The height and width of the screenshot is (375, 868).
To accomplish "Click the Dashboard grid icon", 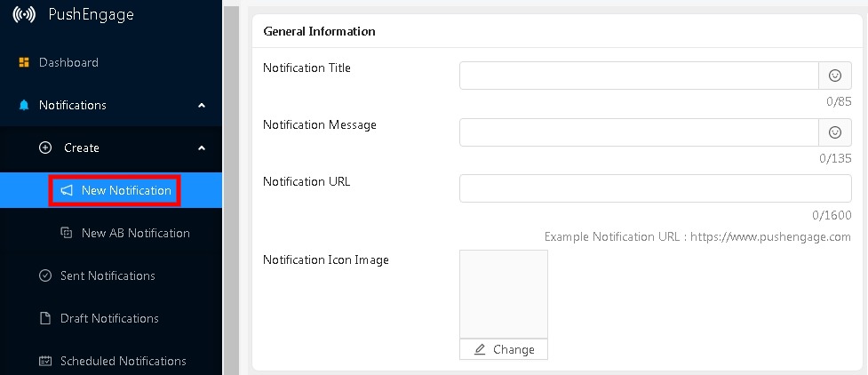I will [x=24, y=62].
